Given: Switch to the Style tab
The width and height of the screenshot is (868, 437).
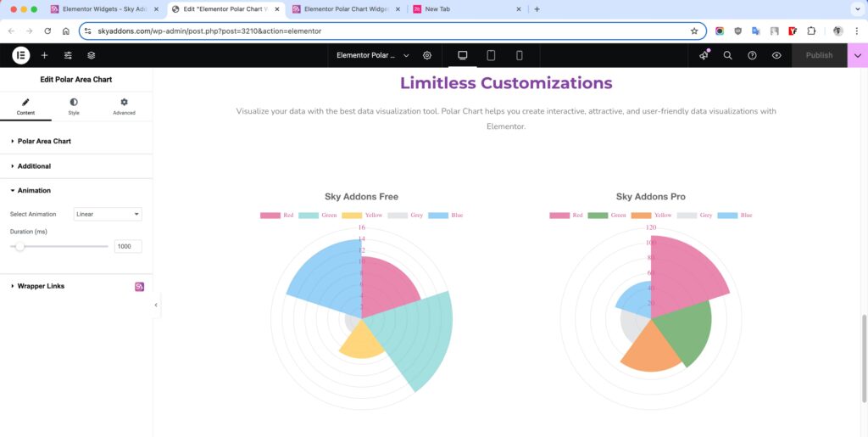Looking at the screenshot, I should (74, 106).
